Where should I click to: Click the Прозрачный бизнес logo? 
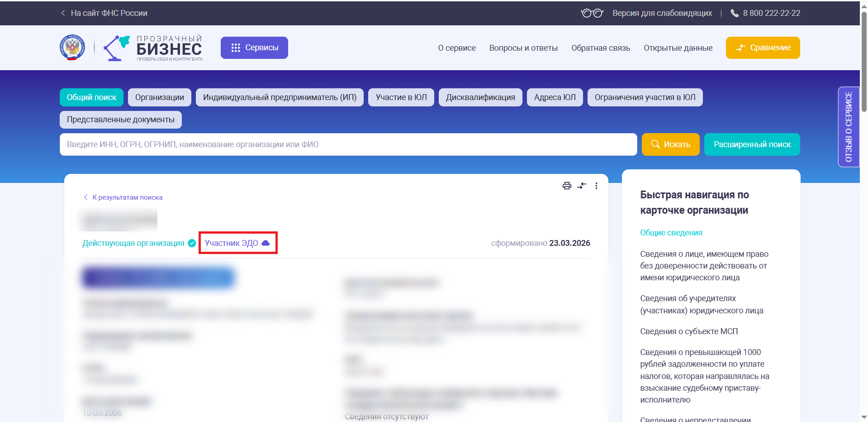(153, 48)
